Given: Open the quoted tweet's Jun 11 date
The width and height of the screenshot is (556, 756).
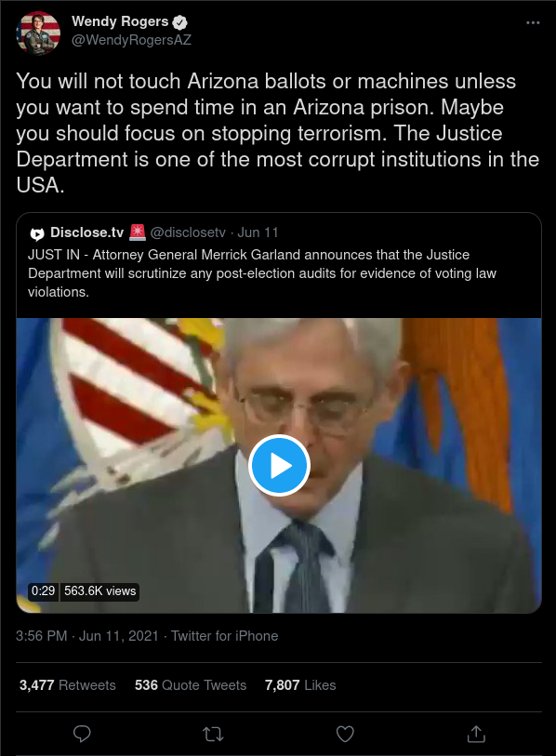Looking at the screenshot, I should [258, 232].
